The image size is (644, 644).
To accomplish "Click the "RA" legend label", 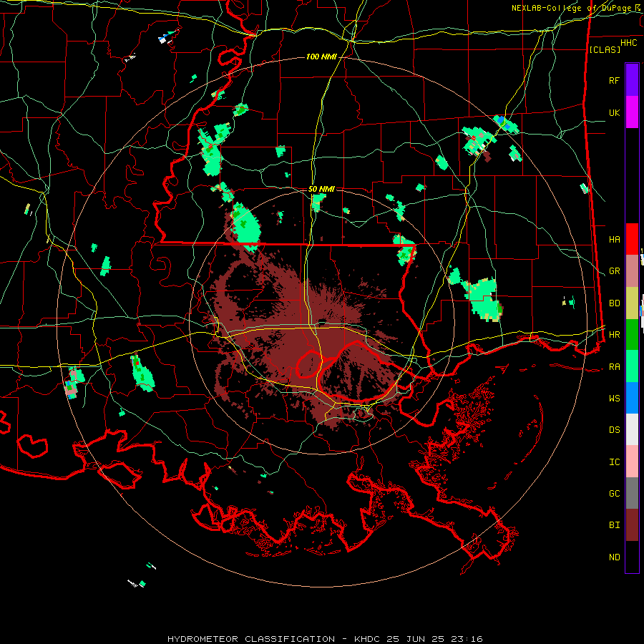I will click(x=614, y=367).
